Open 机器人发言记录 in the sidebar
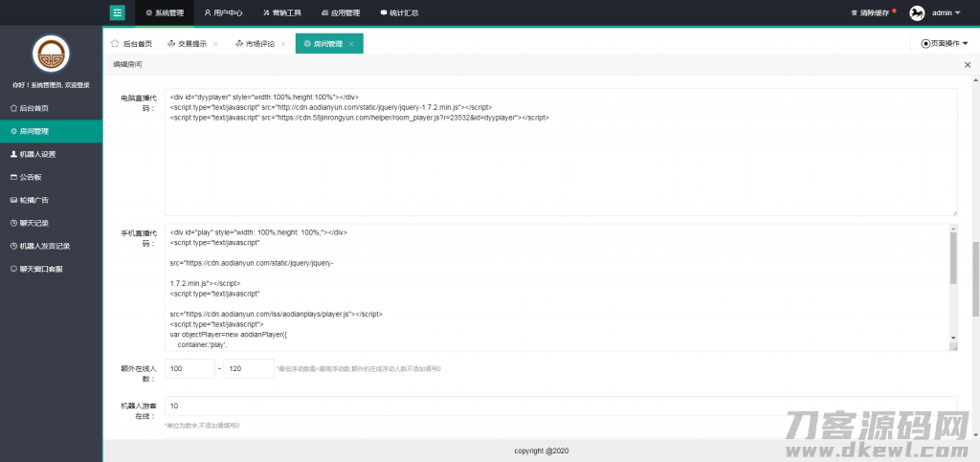The width and height of the screenshot is (980, 462). 44,246
